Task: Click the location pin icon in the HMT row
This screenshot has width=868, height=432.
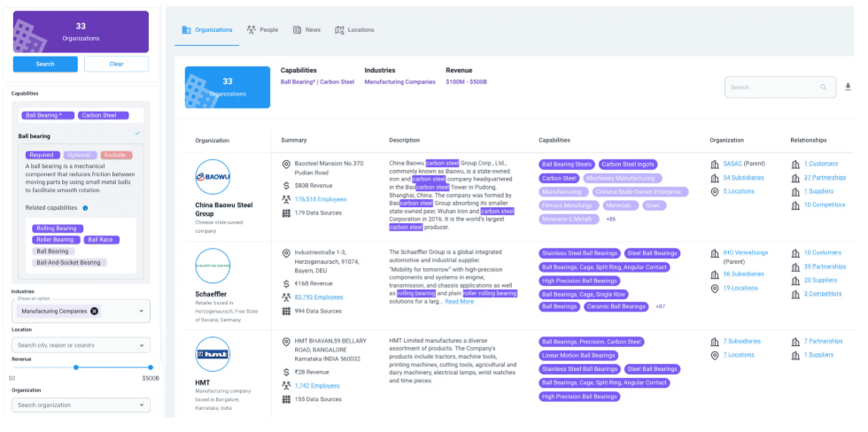Action: coord(286,342)
